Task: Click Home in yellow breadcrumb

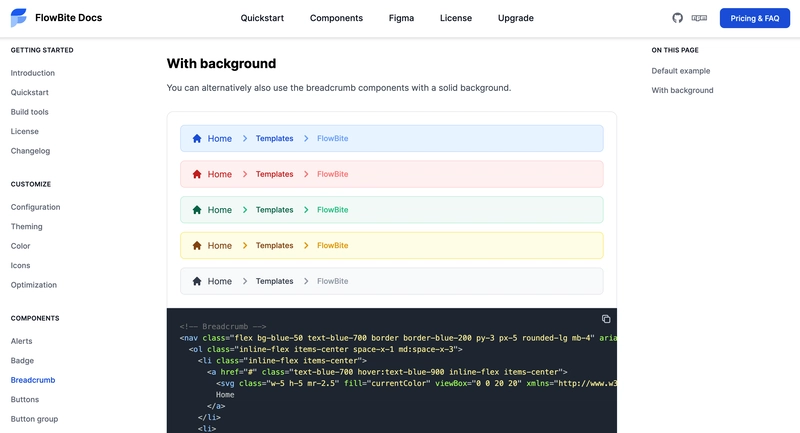Action: 219,245
